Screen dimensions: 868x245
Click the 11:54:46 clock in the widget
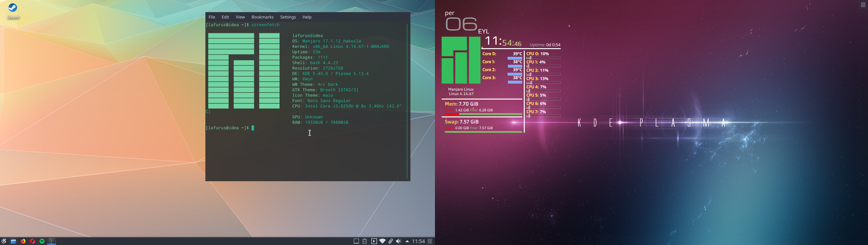(x=503, y=41)
